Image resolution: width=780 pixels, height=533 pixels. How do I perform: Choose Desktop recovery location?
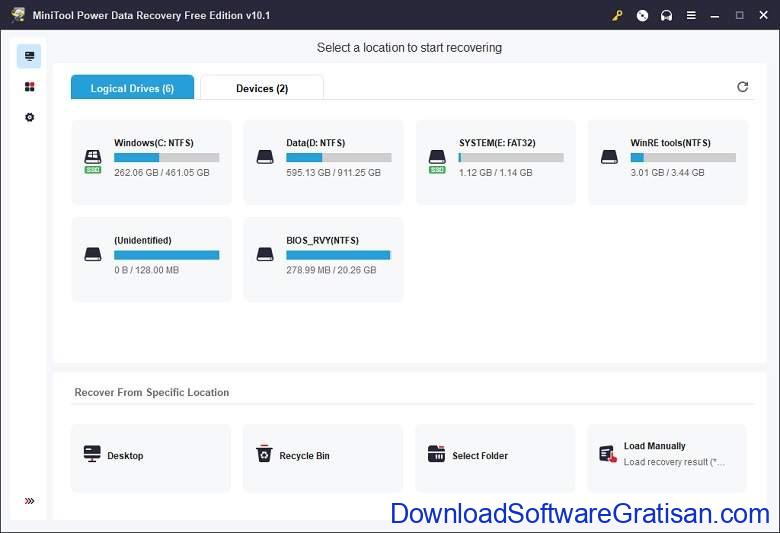pos(151,458)
